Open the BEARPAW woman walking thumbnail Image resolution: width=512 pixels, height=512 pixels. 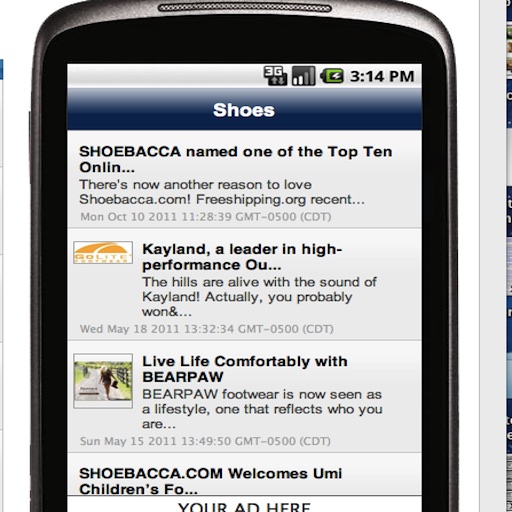[x=103, y=381]
